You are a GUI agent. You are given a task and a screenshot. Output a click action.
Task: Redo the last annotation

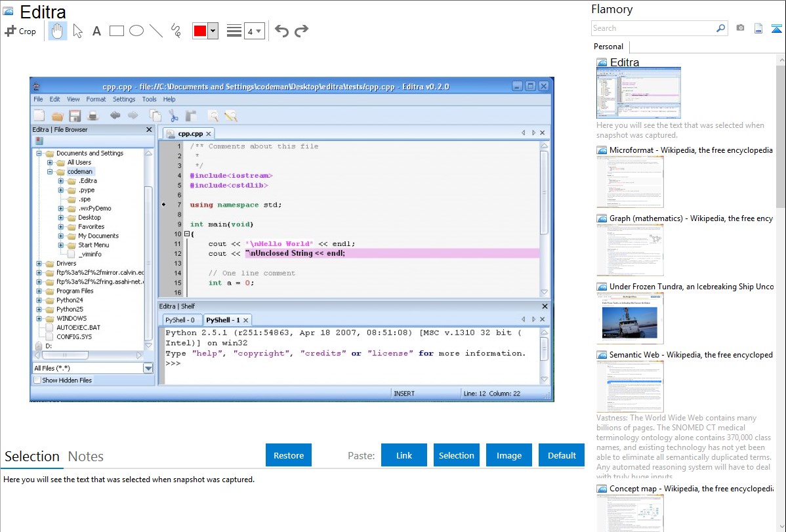pos(301,31)
